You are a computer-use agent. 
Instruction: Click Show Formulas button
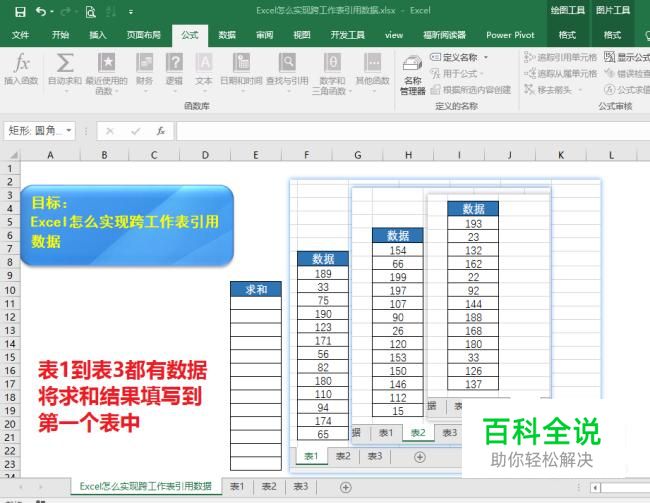(x=627, y=57)
